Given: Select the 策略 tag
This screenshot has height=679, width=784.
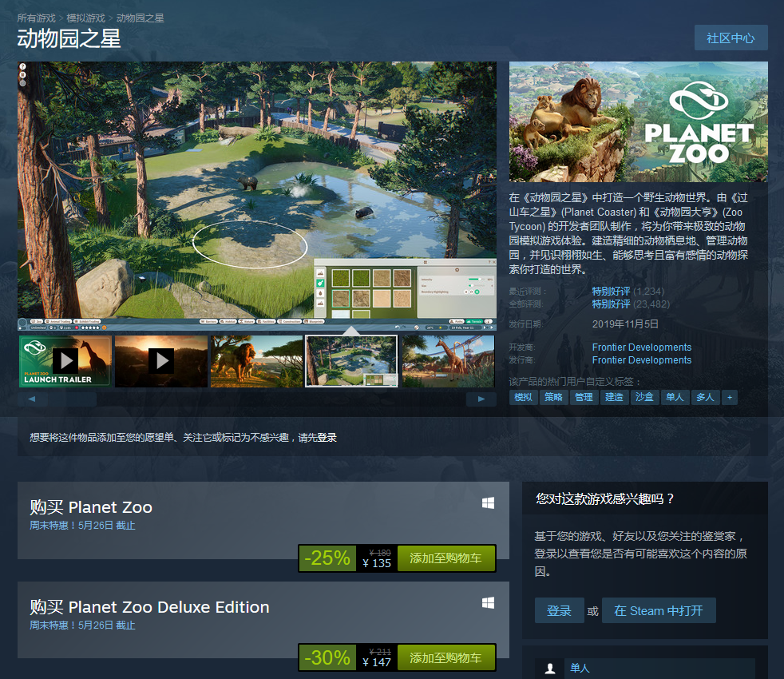Looking at the screenshot, I should (553, 397).
